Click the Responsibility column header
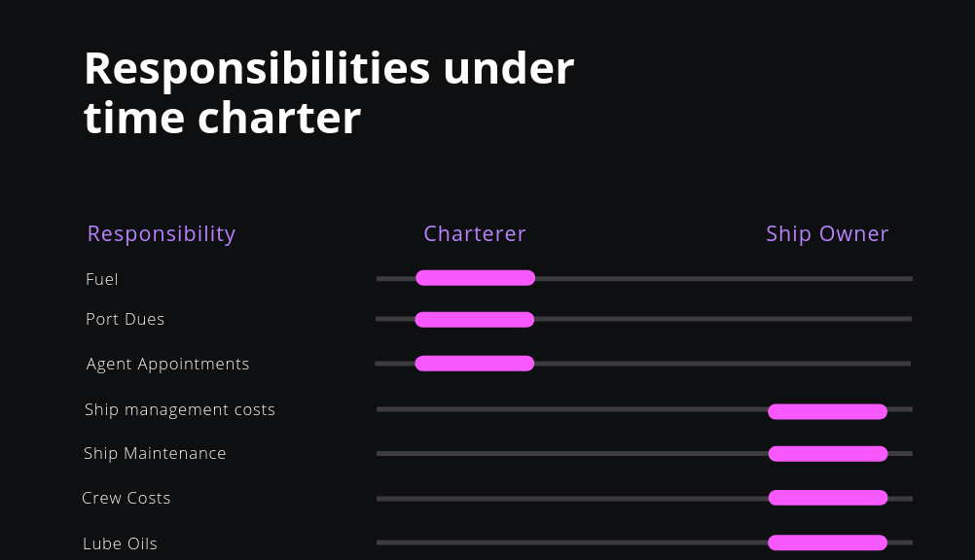 [162, 234]
